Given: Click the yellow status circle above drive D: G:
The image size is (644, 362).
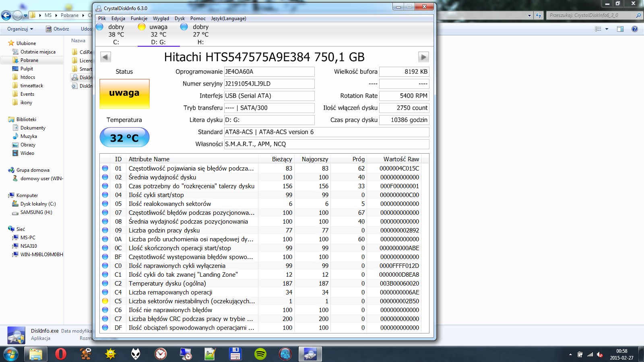Looking at the screenshot, I should coord(142,27).
